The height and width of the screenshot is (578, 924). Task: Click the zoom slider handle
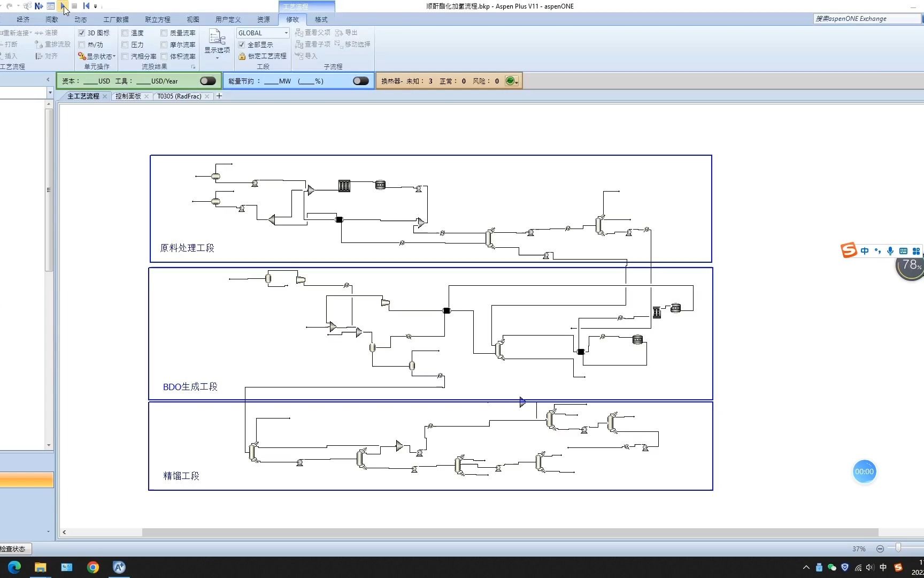click(898, 547)
